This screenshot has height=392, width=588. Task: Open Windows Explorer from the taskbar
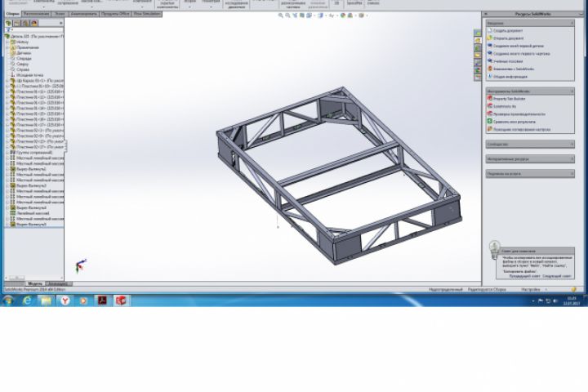coord(46,301)
